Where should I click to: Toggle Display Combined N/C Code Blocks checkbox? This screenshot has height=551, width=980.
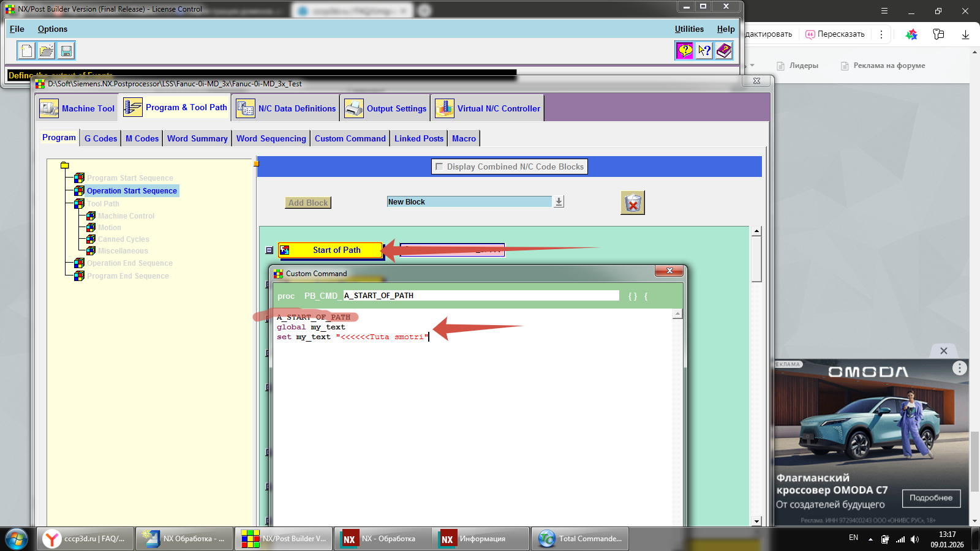tap(439, 167)
